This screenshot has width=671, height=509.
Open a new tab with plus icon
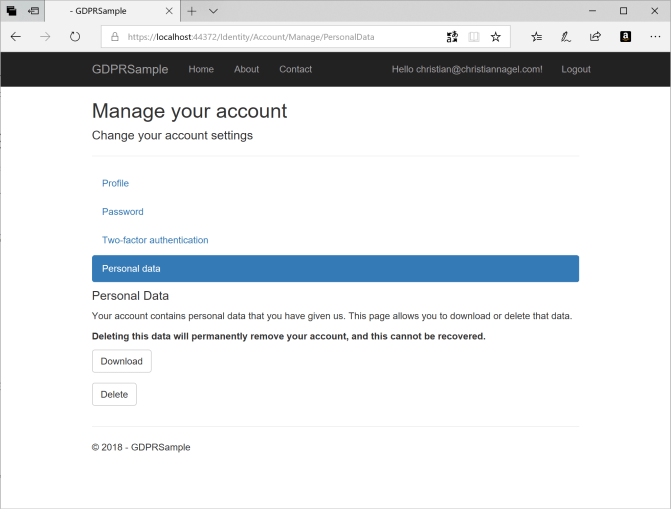(192, 11)
